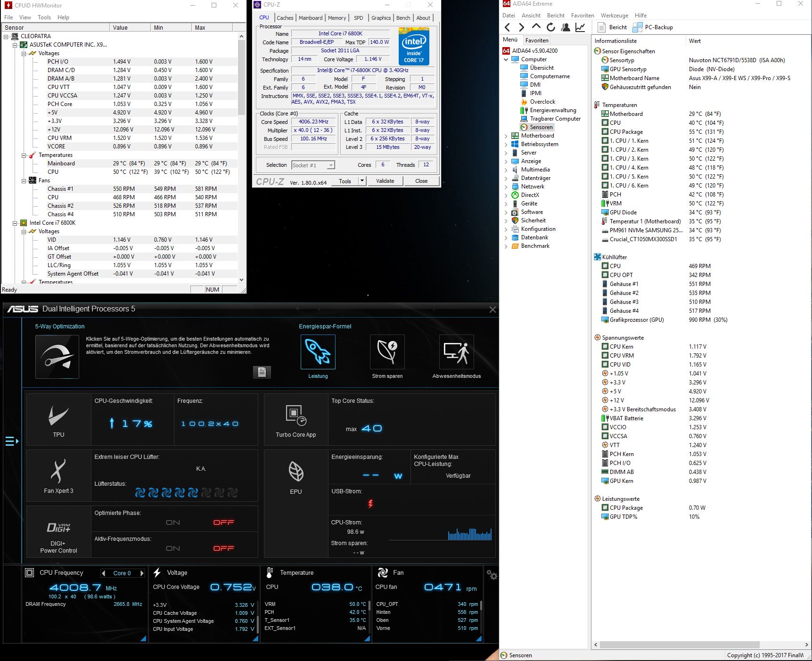Image resolution: width=812 pixels, height=661 pixels.
Task: Click the Validate button in CPU-Z
Action: (385, 181)
